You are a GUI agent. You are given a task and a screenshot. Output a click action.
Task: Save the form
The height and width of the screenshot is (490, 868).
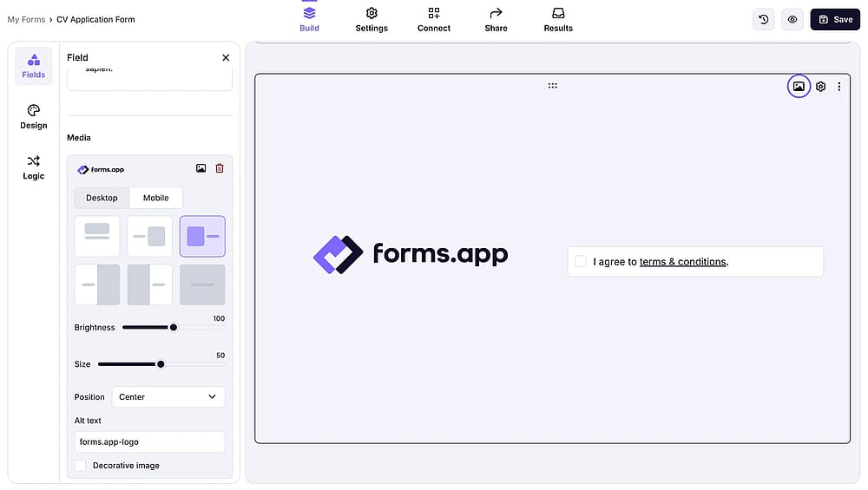coord(835,19)
